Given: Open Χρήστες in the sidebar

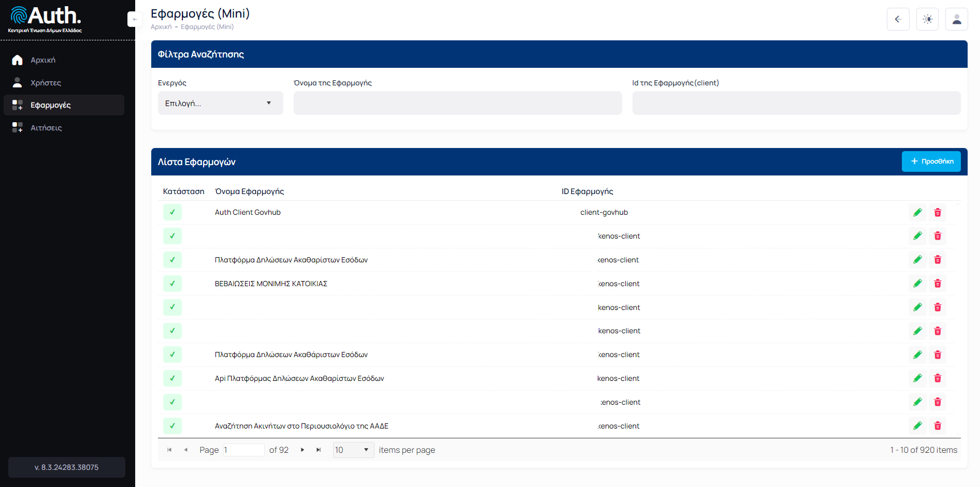Looking at the screenshot, I should click(64, 83).
